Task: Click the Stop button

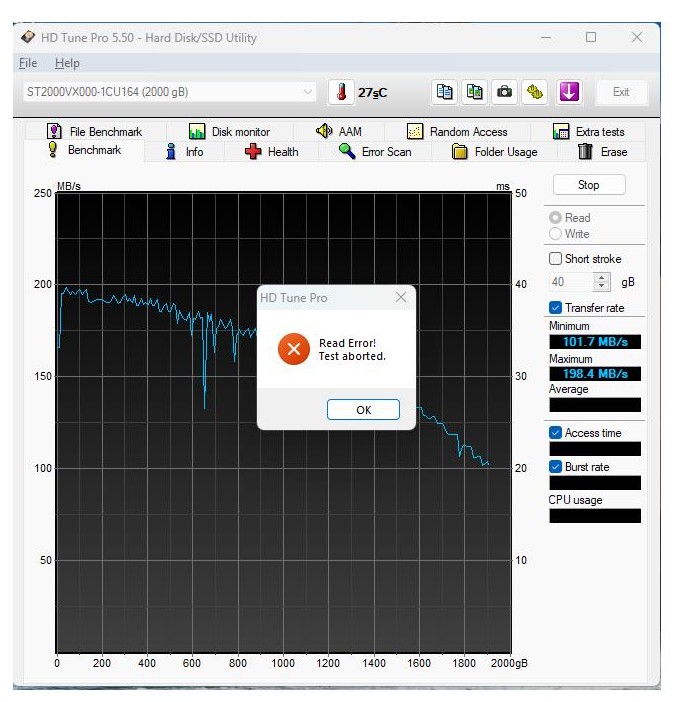Action: pos(588,185)
